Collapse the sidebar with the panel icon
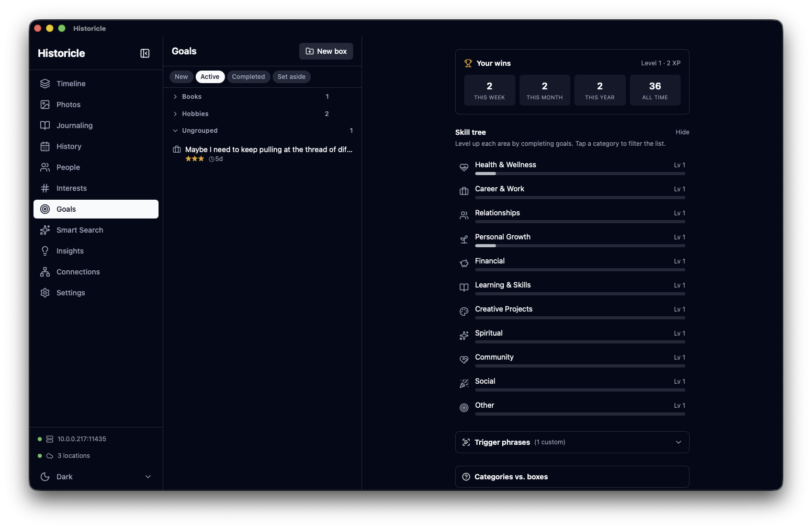 coord(145,53)
